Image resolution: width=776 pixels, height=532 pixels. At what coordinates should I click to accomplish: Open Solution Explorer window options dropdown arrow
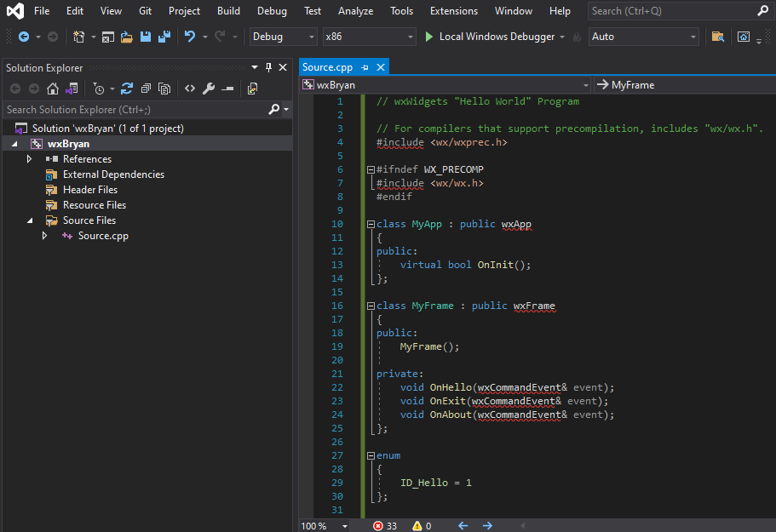coord(255,67)
